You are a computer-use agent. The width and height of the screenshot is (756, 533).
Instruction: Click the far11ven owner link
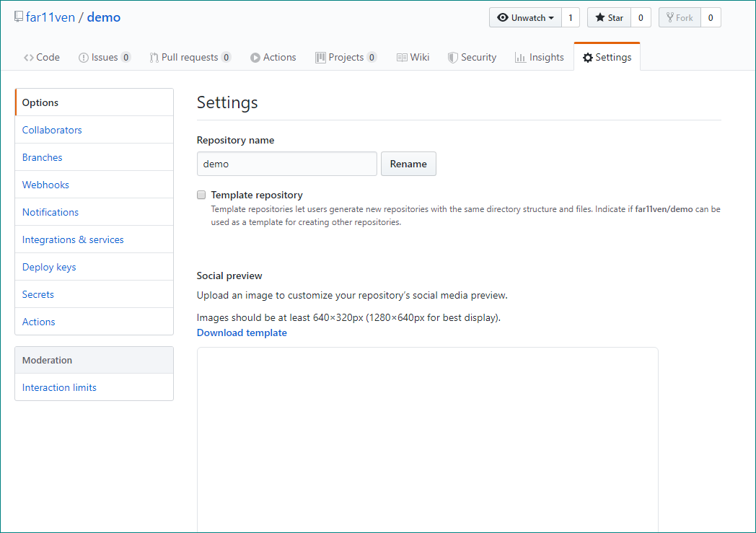click(50, 17)
